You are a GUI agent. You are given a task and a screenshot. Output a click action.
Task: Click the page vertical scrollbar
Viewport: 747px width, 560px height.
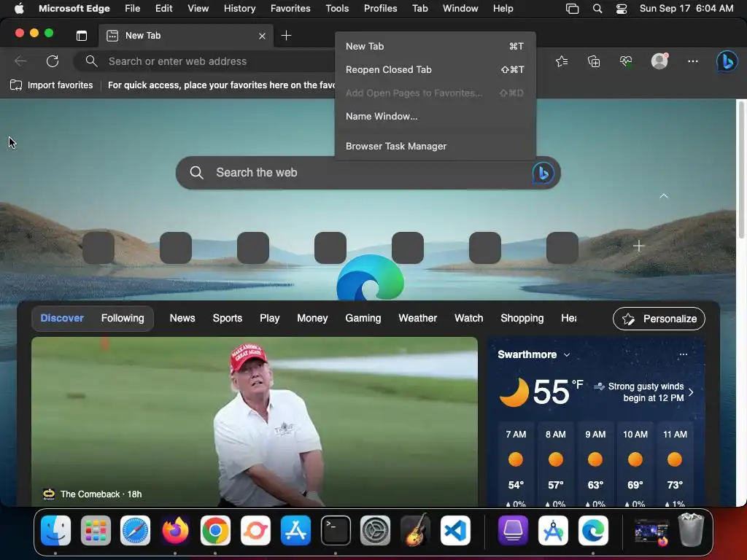pyautogui.click(x=741, y=169)
